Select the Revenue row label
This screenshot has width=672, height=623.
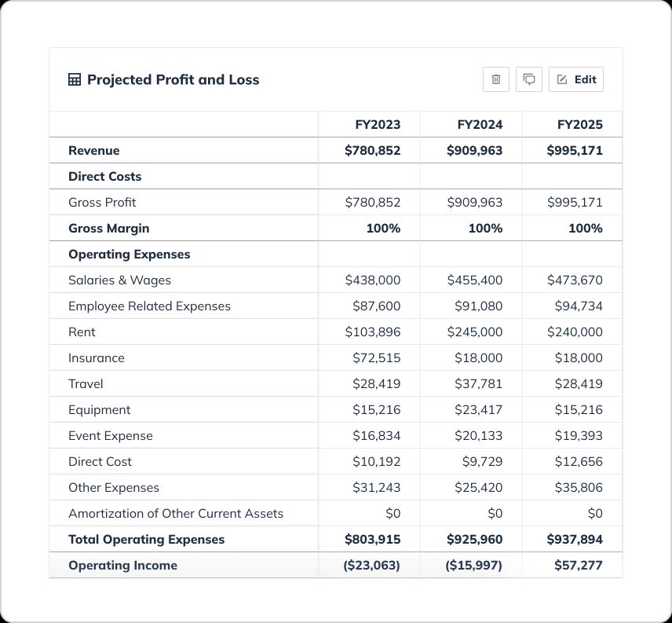pyautogui.click(x=93, y=150)
